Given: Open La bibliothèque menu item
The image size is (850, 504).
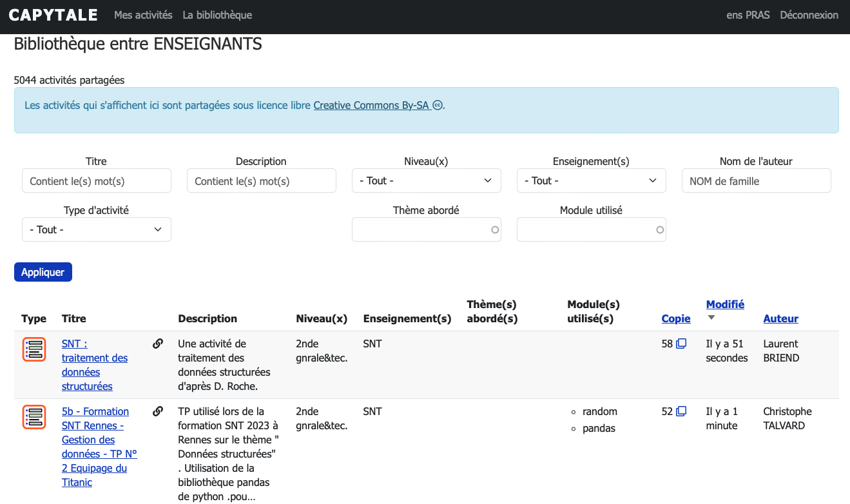Looking at the screenshot, I should tap(217, 15).
